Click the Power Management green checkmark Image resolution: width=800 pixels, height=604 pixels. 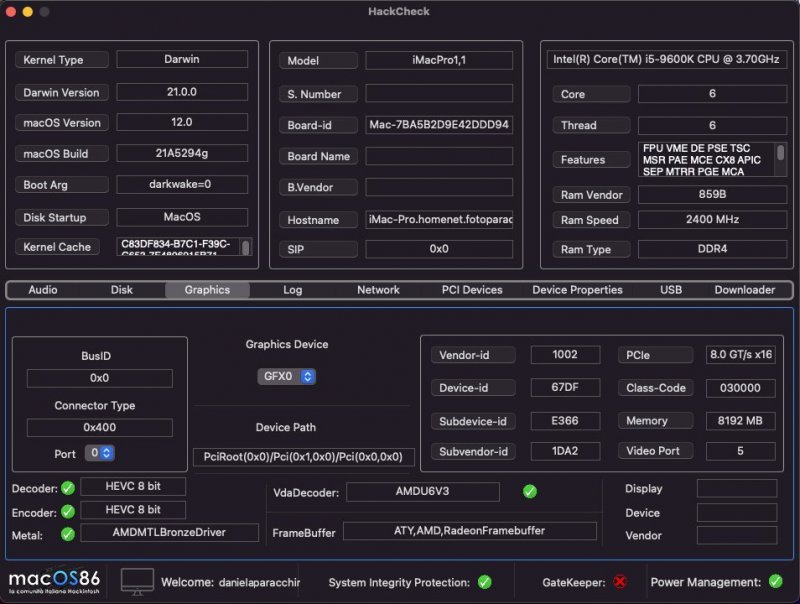(776, 582)
